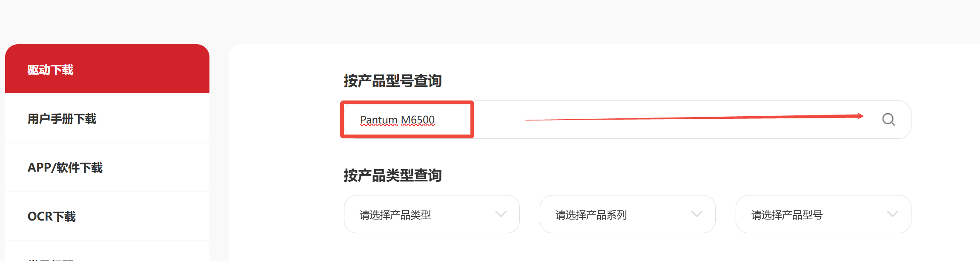The width and height of the screenshot is (980, 261).
Task: Click the chevron in 请选择产品系列 box
Action: (697, 214)
